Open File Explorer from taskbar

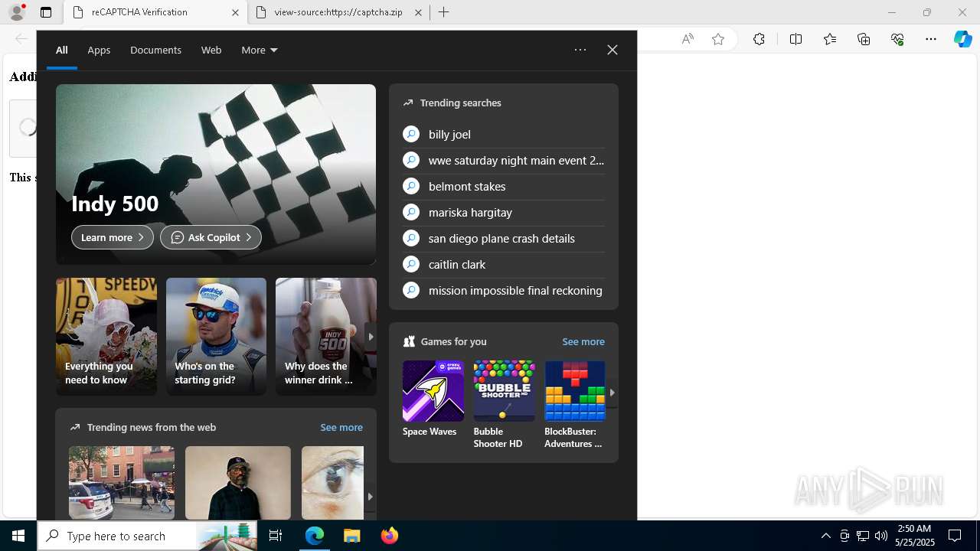tap(351, 536)
